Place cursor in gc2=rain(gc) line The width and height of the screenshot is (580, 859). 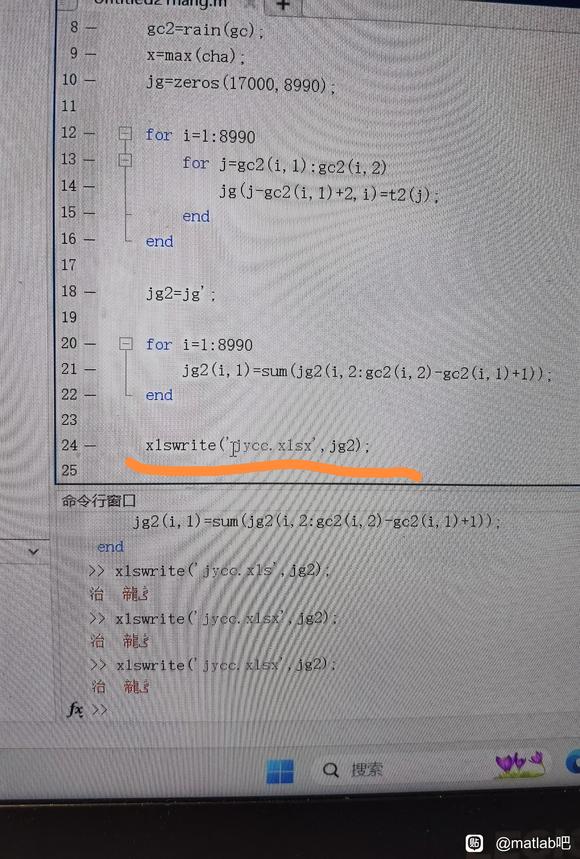tap(205, 30)
